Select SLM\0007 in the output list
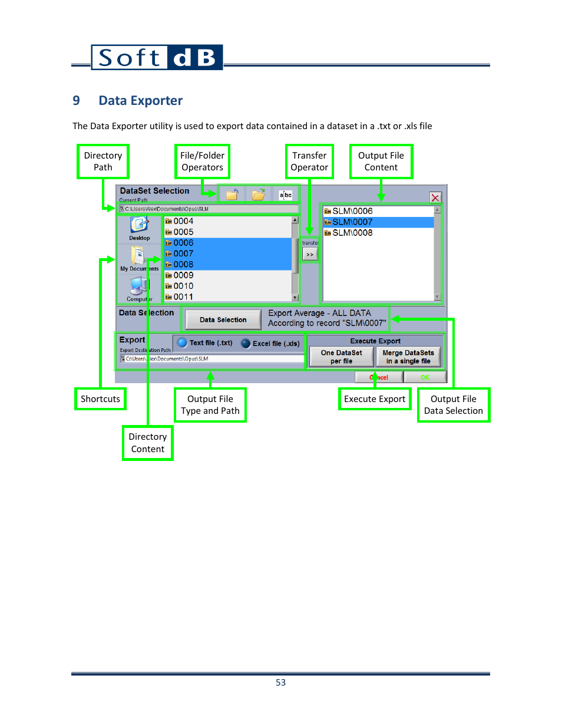Screen dimensions: 562x728 click(x=379, y=222)
